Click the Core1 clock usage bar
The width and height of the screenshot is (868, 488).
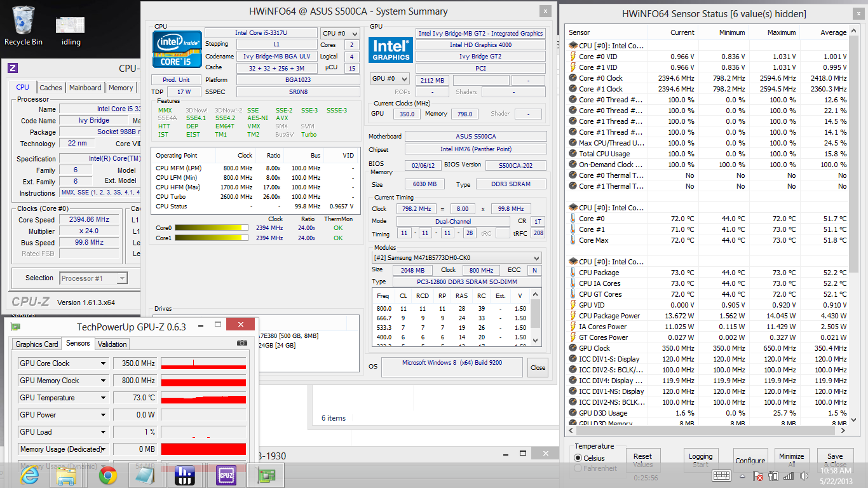click(212, 238)
